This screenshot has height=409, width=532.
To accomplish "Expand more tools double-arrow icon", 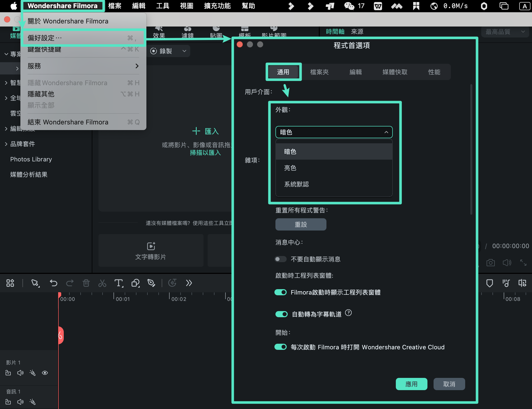I will coord(189,283).
